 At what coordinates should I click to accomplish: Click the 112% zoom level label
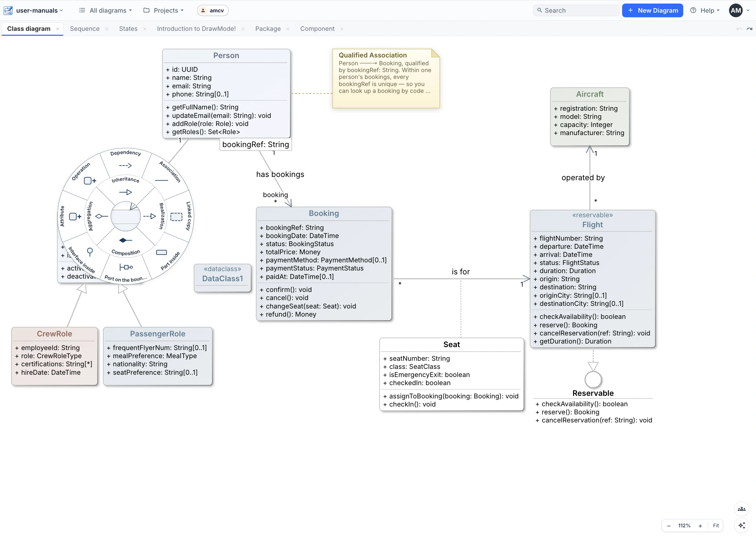pos(684,526)
